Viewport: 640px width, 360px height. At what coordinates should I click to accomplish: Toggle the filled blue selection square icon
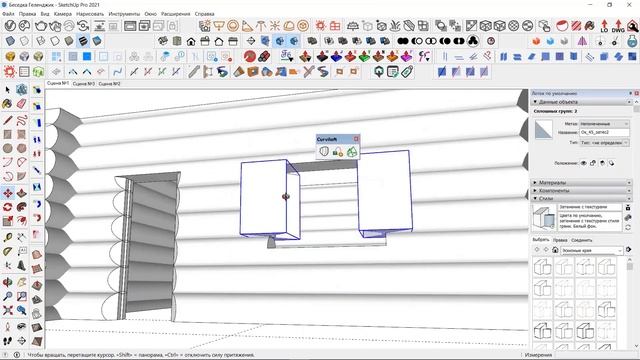point(87,56)
